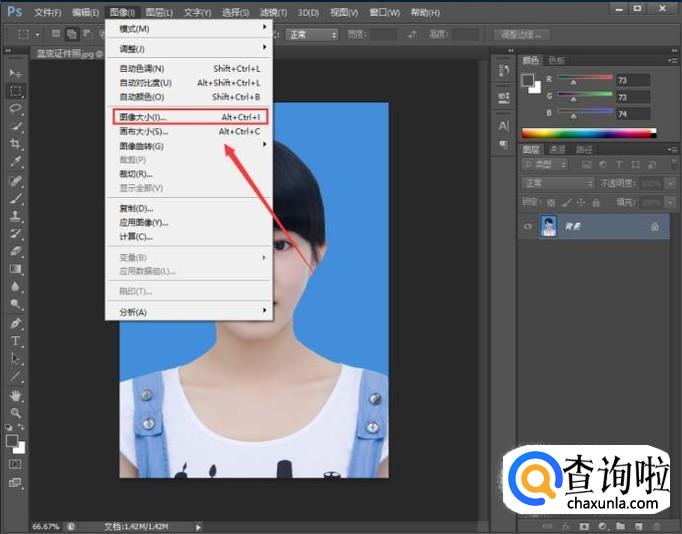
Task: Toggle Quick Mask mode icon
Action: [x=15, y=464]
